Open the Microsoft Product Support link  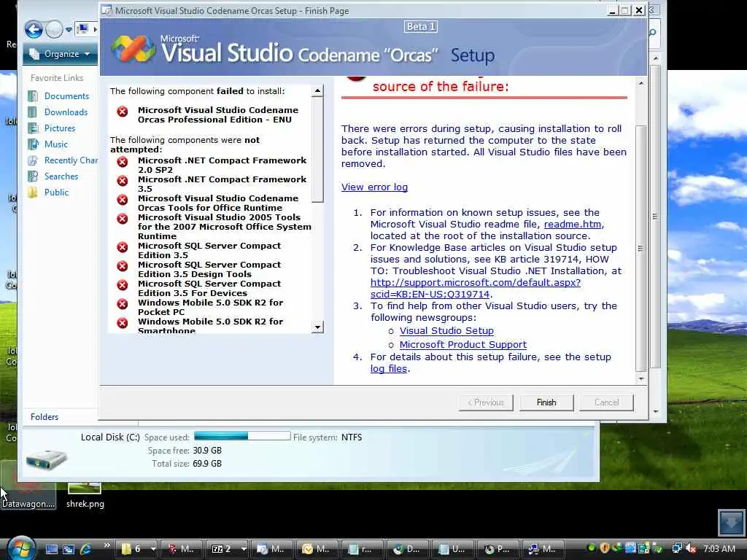(463, 344)
